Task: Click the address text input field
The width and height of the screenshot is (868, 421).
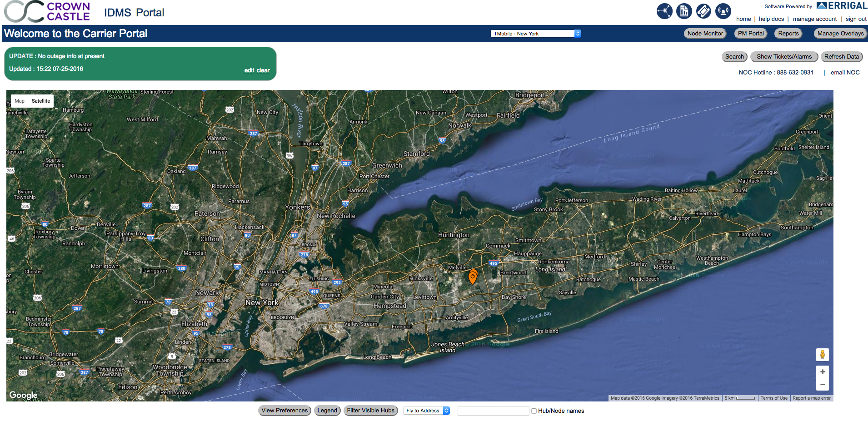Action: [x=493, y=411]
